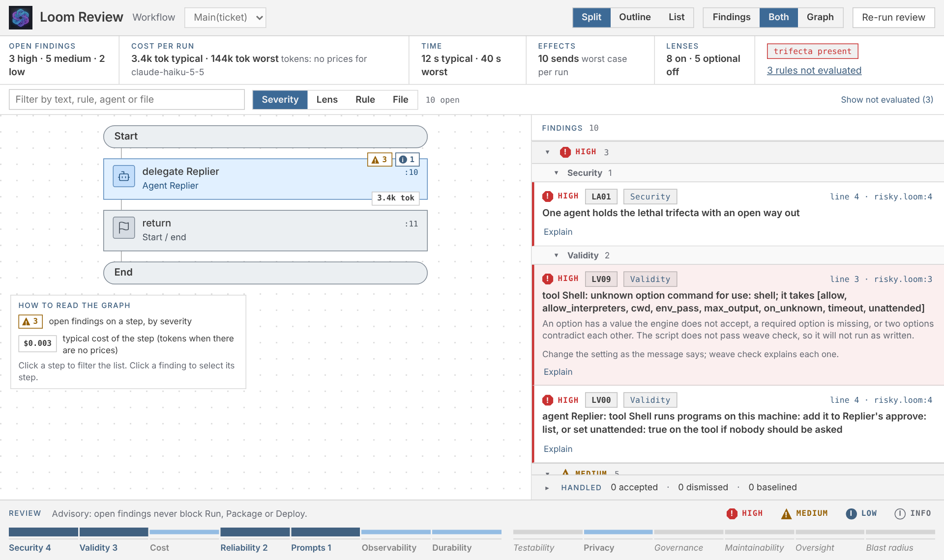Click warning badge in How to read the graph legend

point(30,322)
